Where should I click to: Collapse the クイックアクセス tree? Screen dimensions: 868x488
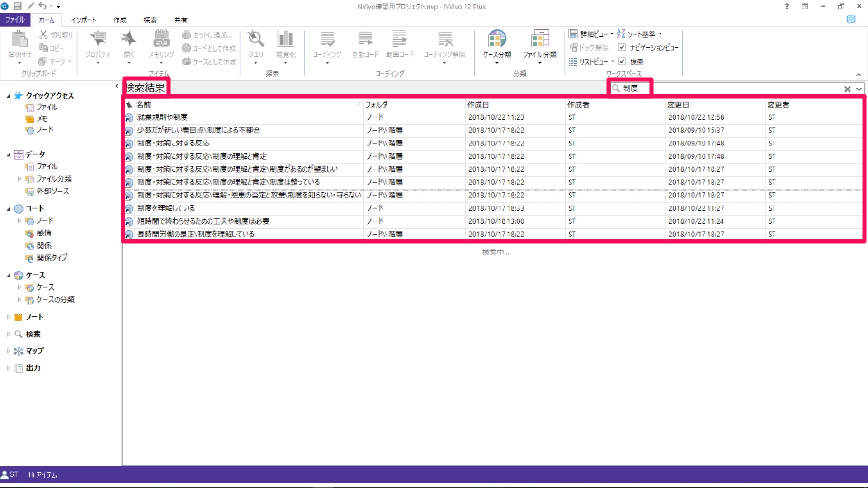pos(9,96)
